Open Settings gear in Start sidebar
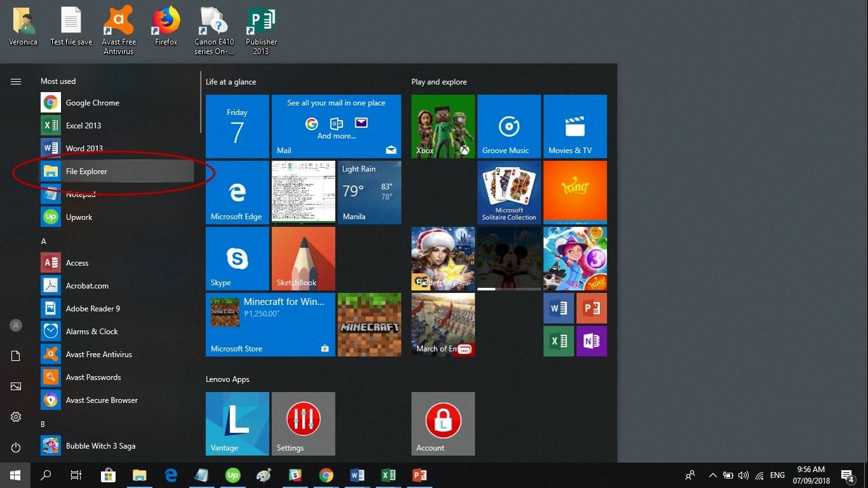The height and width of the screenshot is (488, 868). tap(16, 417)
